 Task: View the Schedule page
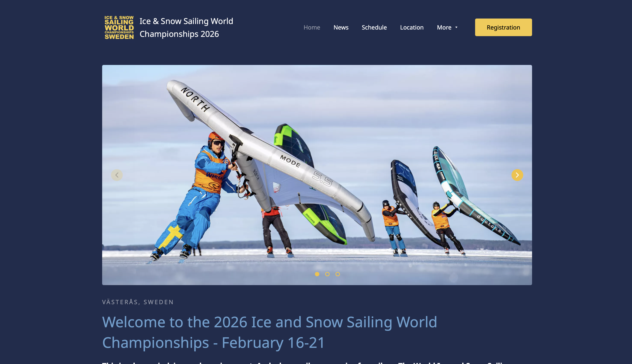(374, 28)
